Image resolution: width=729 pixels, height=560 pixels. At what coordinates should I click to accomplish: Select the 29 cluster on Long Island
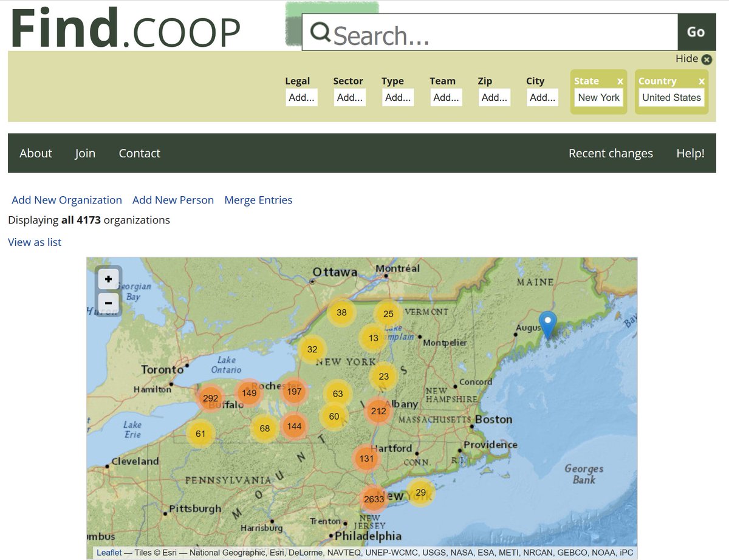[421, 493]
